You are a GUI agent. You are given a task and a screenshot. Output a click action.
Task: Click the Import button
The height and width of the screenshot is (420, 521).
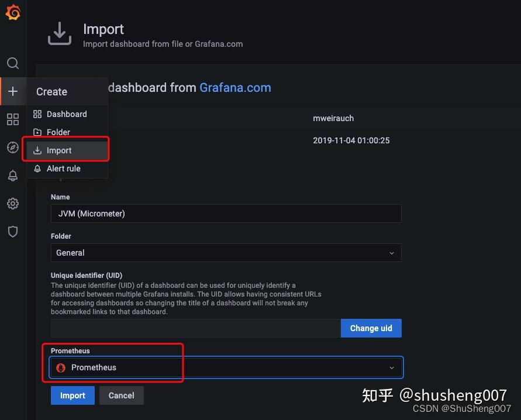click(x=73, y=395)
